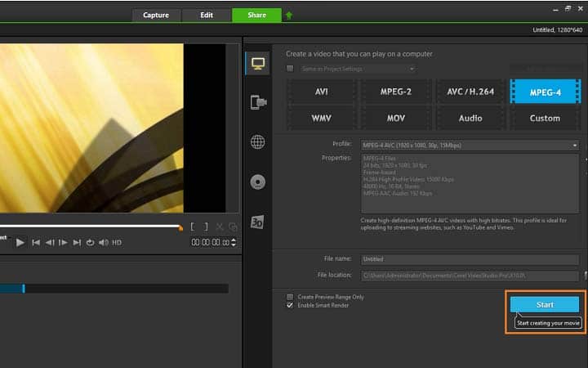The width and height of the screenshot is (588, 368).
Task: Click the Start button to render
Action: pyautogui.click(x=545, y=304)
